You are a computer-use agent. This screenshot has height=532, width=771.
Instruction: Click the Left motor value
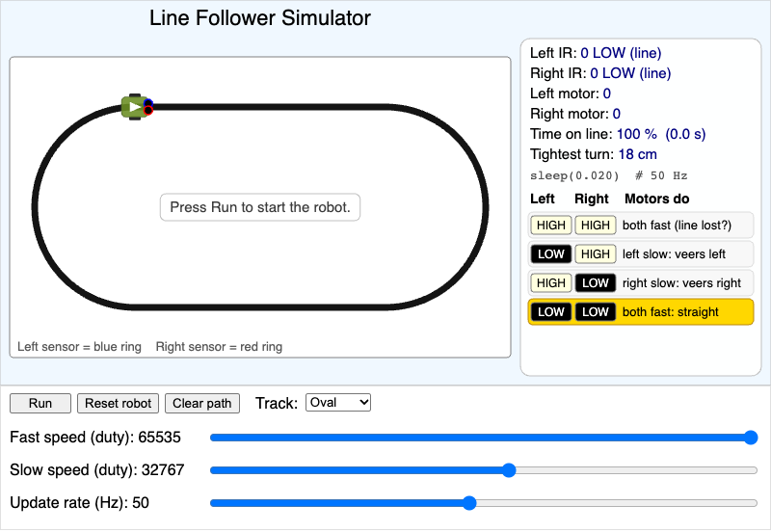pyautogui.click(x=607, y=93)
